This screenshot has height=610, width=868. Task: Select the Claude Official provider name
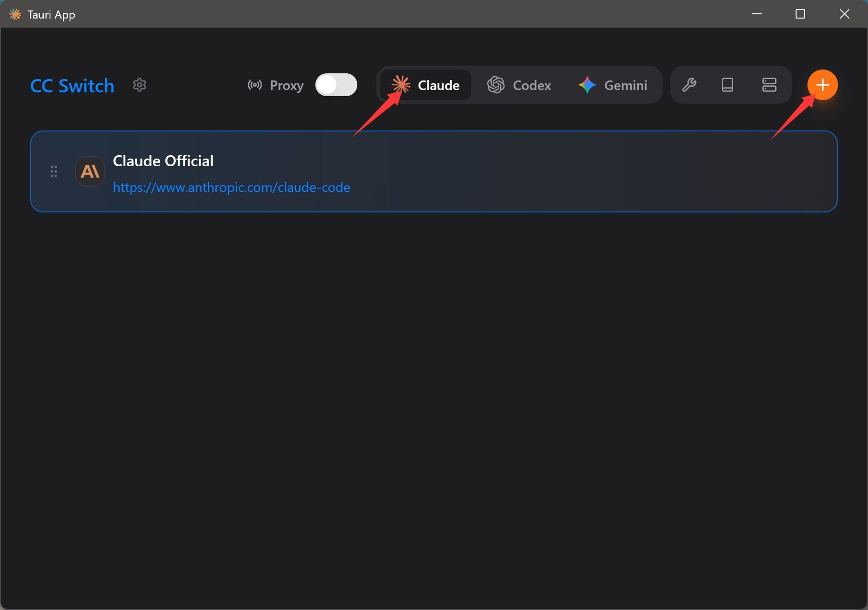[163, 161]
